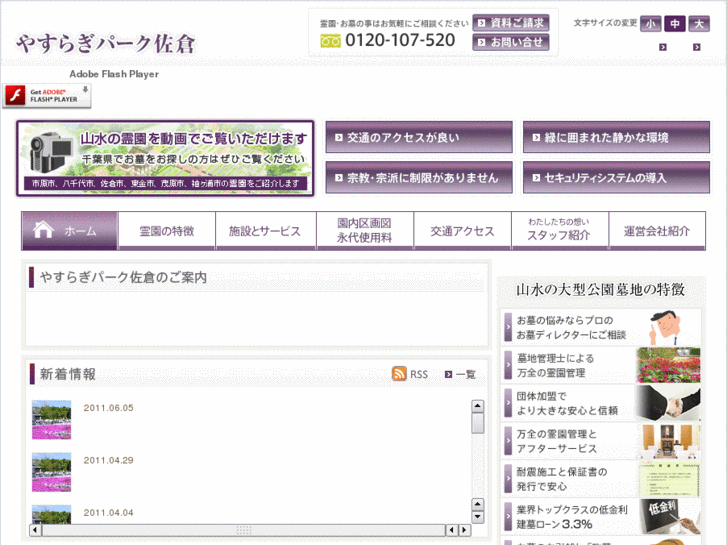This screenshot has height=545, width=727.
Task: Click the Adobe Flash Player text
Action: pyautogui.click(x=114, y=74)
